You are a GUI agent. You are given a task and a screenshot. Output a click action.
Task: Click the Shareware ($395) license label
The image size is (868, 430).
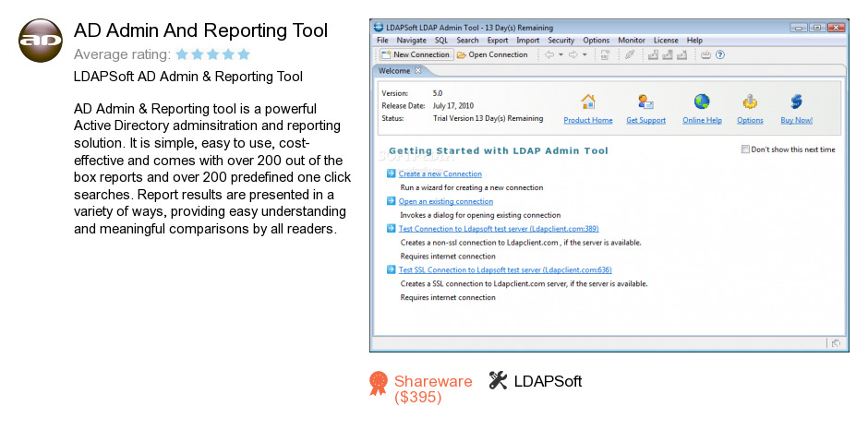point(433,389)
